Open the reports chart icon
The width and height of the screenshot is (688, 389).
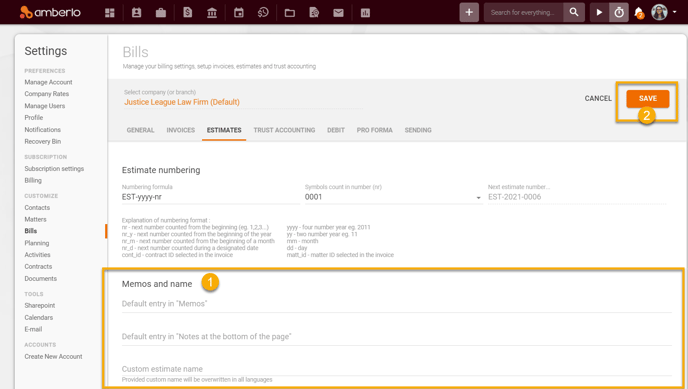[x=365, y=13]
